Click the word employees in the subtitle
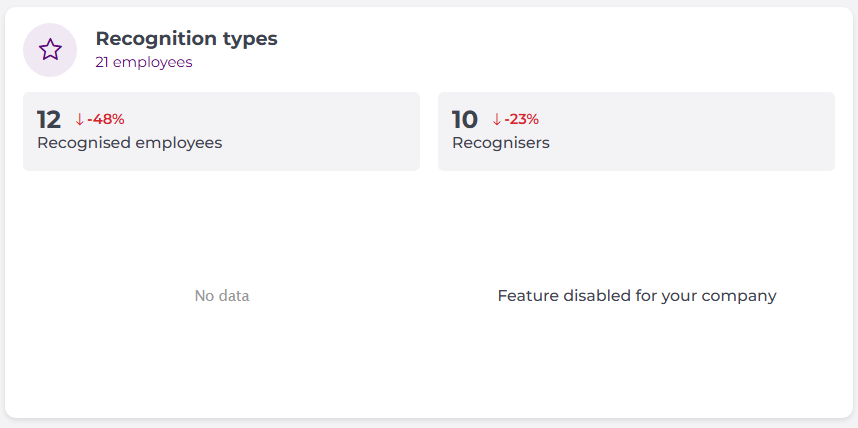Viewport: 858px width, 428px height. [153, 62]
